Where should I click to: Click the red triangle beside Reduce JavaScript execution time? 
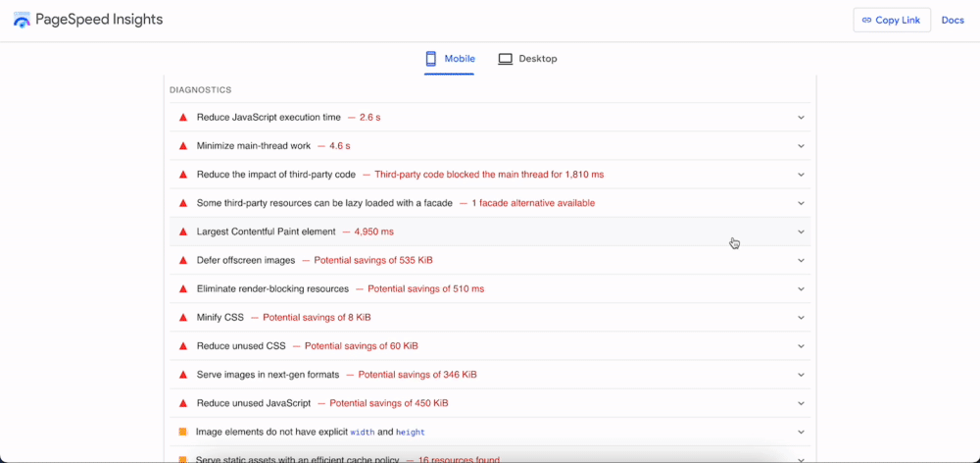182,118
